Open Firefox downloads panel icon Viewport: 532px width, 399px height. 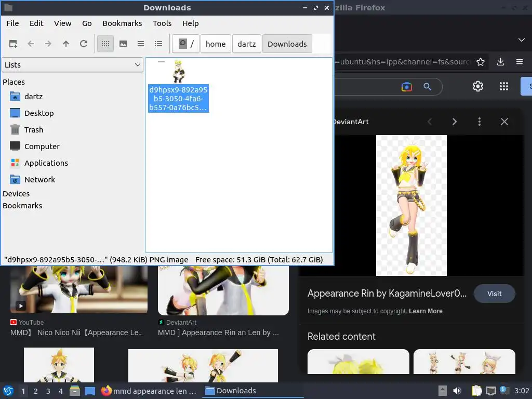(x=500, y=62)
